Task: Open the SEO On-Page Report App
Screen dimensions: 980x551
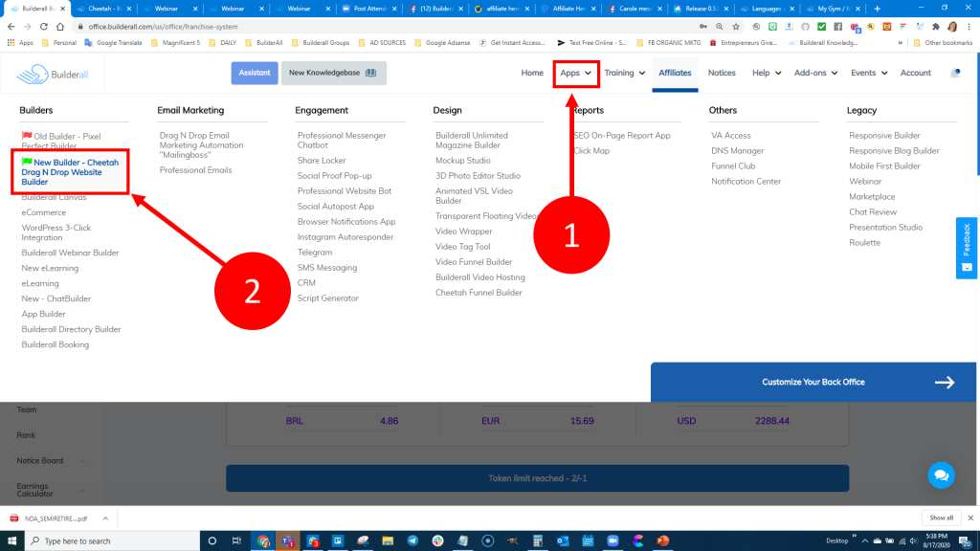Action: pyautogui.click(x=622, y=136)
